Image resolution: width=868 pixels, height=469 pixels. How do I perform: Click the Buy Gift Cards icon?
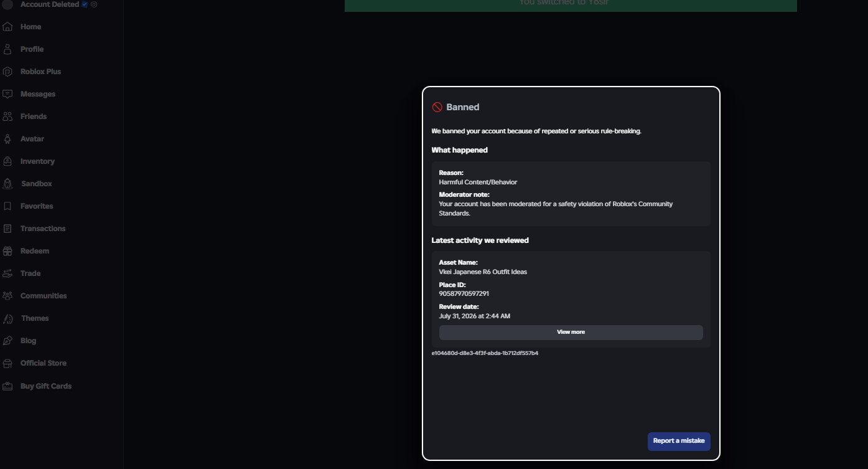coord(7,386)
